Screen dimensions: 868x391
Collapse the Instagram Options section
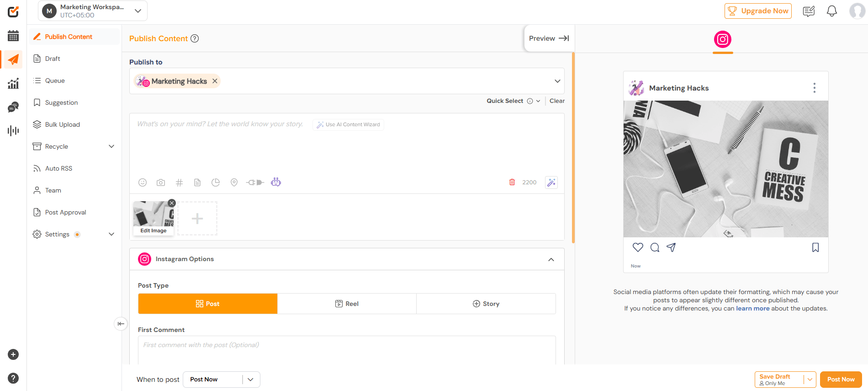551,259
